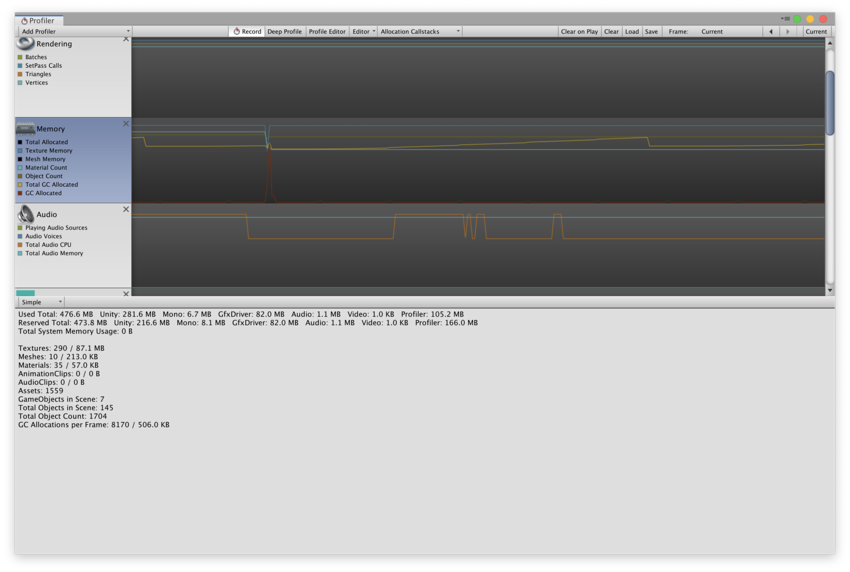Toggle the GC Allocated series color box
Viewport: 850px width, 572px height.
[20, 193]
